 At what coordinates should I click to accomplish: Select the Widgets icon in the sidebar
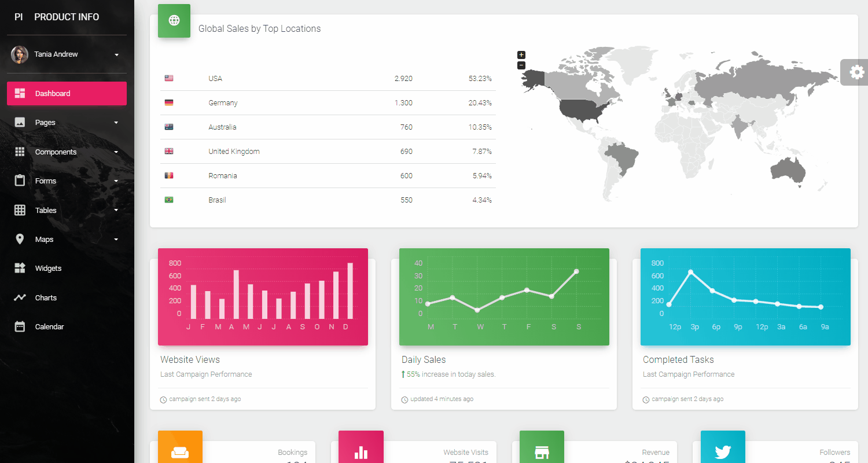click(x=20, y=268)
